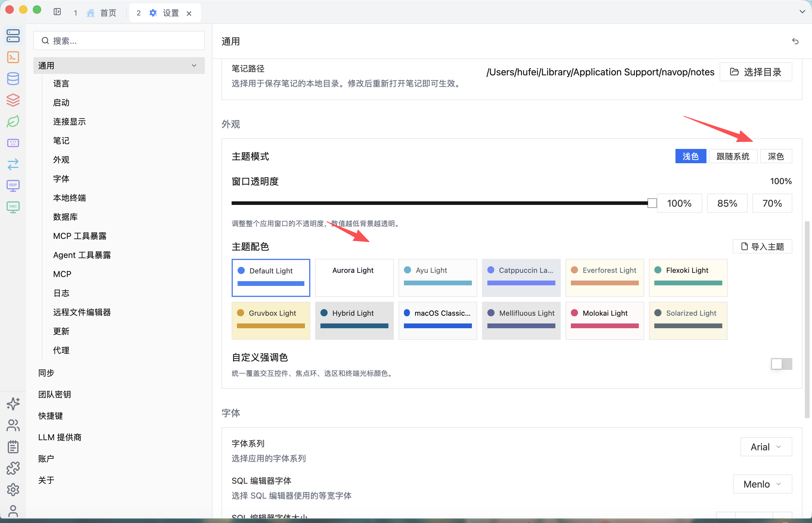Go to 启动 settings item
Viewport: 812px width, 523px height.
tap(61, 102)
